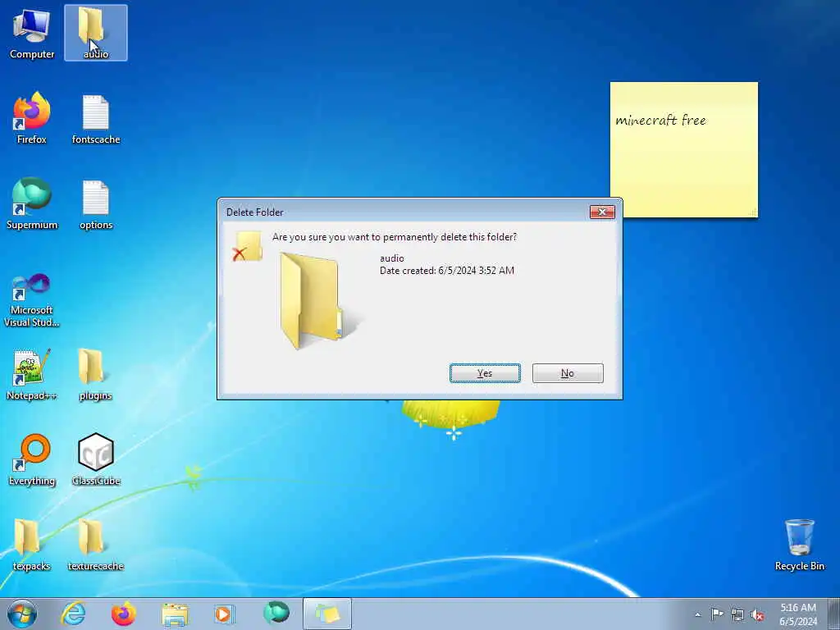
Task: Open Windows Explorer from taskbar
Action: click(175, 614)
